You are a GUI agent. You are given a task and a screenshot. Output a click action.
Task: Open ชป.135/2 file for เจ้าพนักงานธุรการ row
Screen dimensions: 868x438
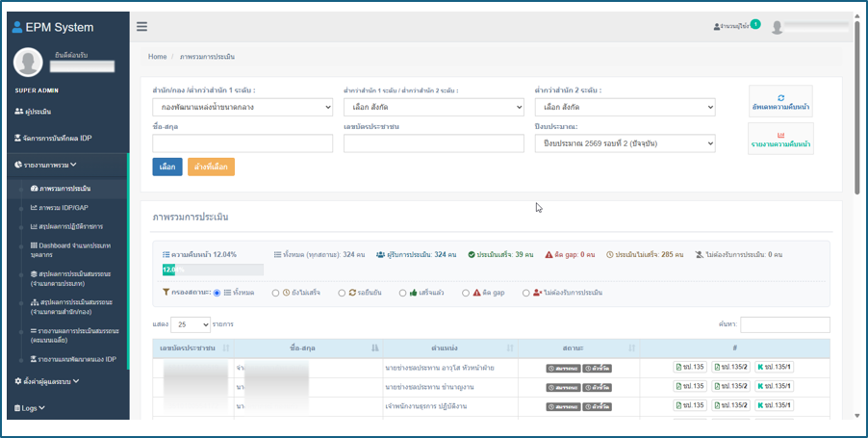(730, 405)
